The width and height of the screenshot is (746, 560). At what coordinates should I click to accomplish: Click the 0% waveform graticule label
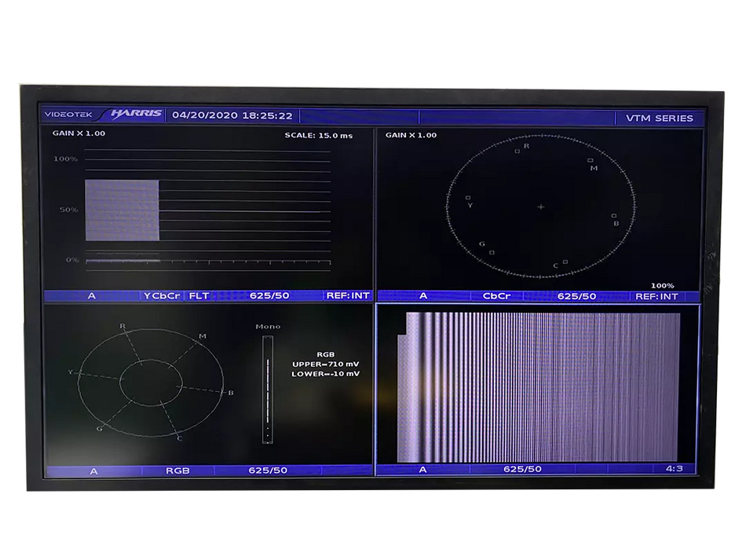pos(72,259)
